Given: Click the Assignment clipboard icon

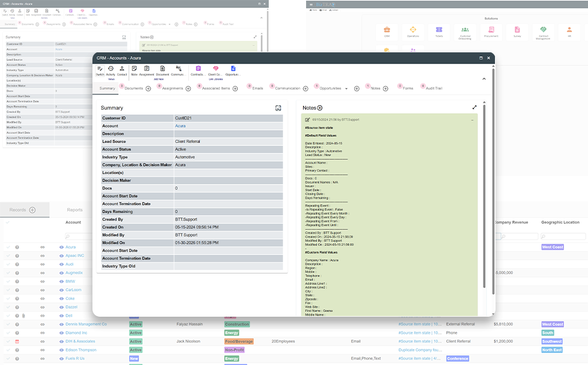Looking at the screenshot, I should pyautogui.click(x=146, y=69).
